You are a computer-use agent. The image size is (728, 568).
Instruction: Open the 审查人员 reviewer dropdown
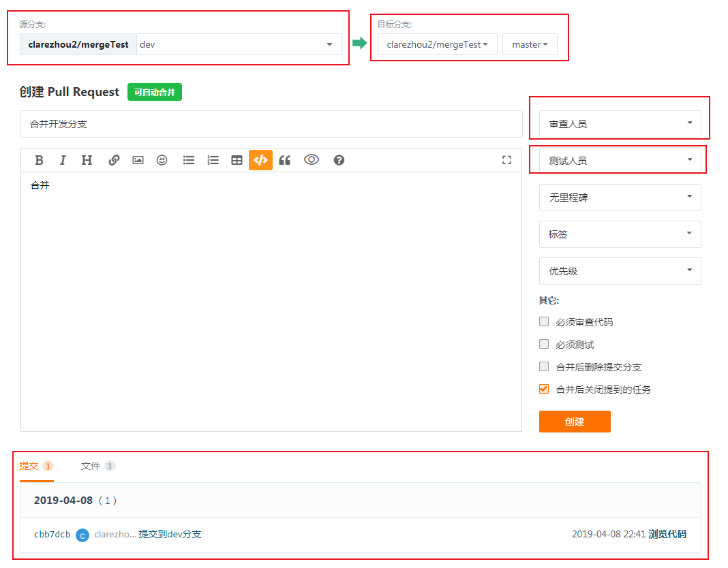click(620, 124)
